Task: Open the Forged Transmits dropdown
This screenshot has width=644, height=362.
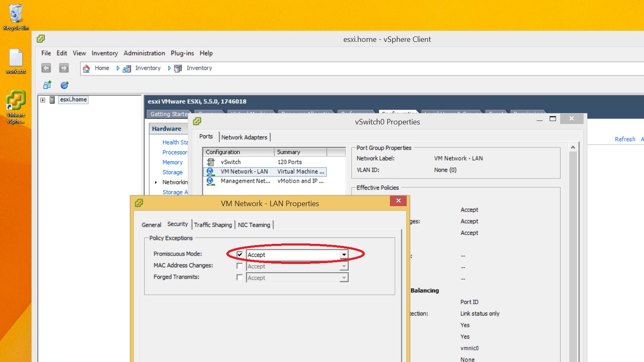Action: tap(344, 278)
